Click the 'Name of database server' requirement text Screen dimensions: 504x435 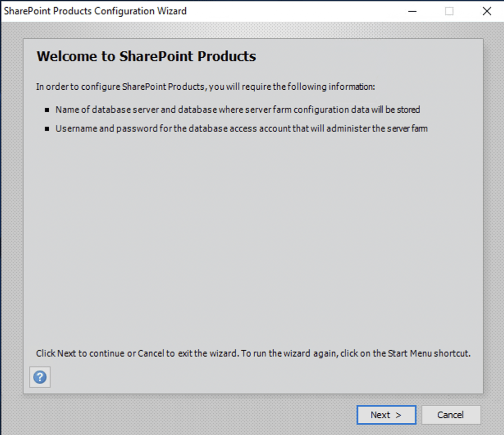[238, 110]
